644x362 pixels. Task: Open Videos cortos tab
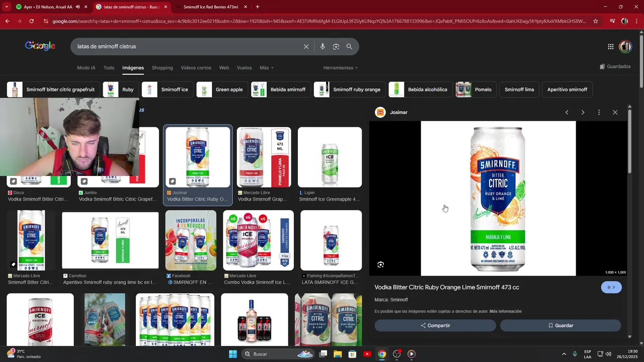coord(196,68)
